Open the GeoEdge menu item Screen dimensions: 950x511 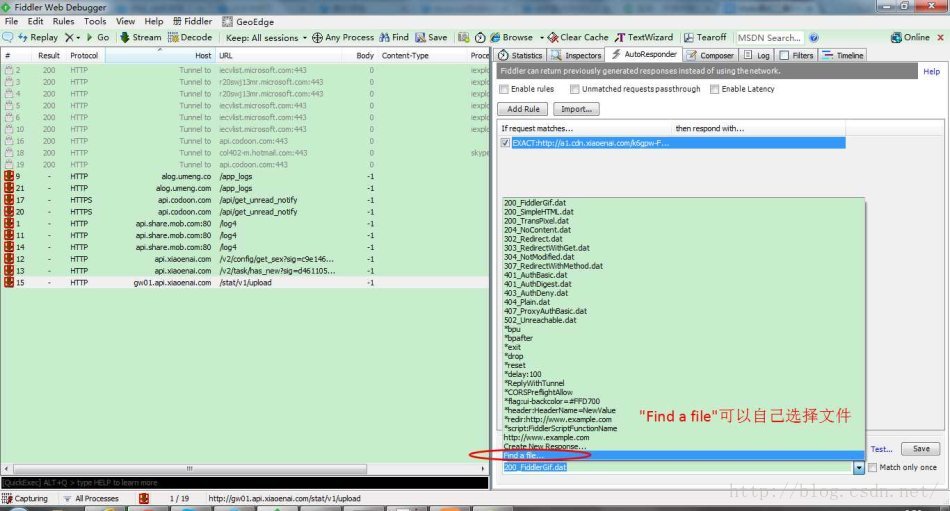coord(248,22)
